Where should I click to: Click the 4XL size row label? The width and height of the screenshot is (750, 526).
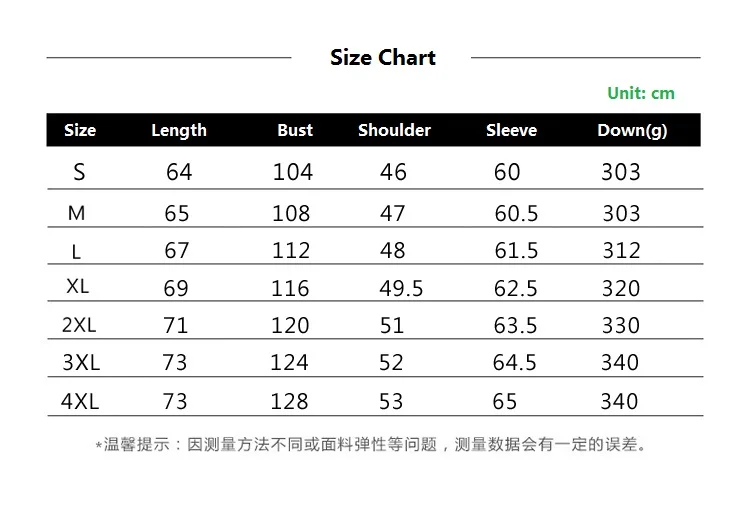click(80, 401)
